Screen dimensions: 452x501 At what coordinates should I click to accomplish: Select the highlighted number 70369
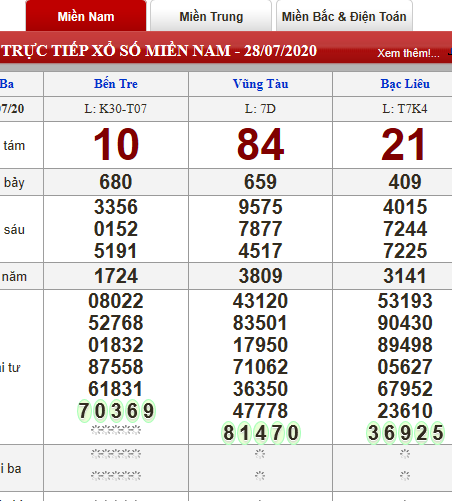(116, 411)
